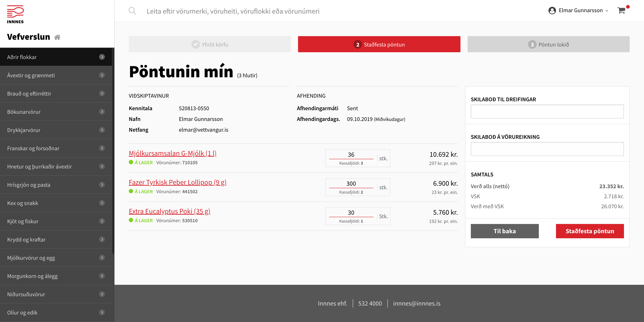Screen dimensions: 644x322
Task: Expand Ávextir og grænmeti category
Action: [56, 75]
